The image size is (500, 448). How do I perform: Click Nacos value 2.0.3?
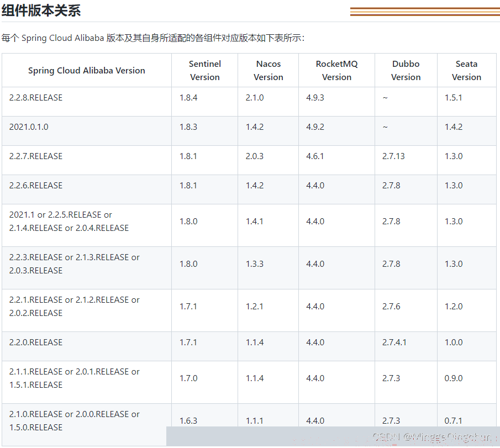[x=255, y=156]
